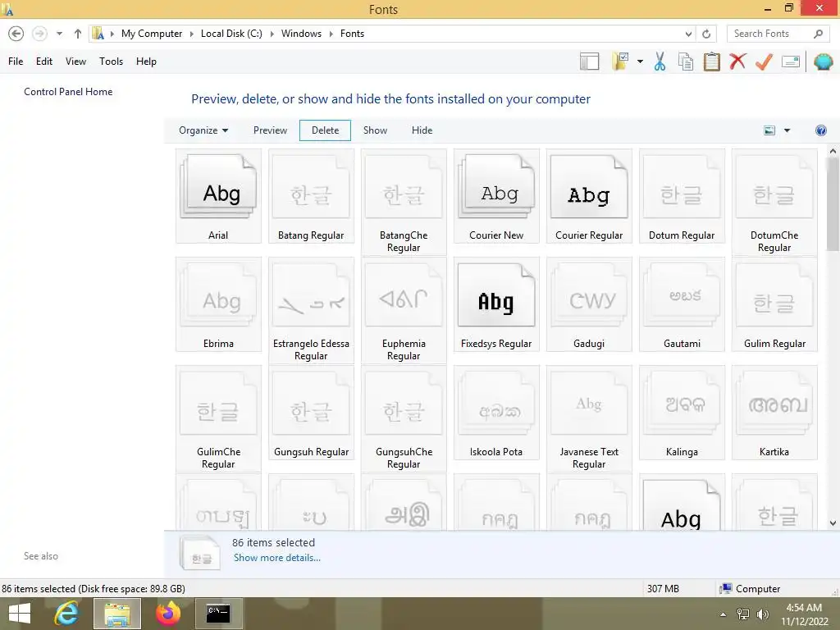840x630 pixels.
Task: Open the File menu
Action: [16, 62]
